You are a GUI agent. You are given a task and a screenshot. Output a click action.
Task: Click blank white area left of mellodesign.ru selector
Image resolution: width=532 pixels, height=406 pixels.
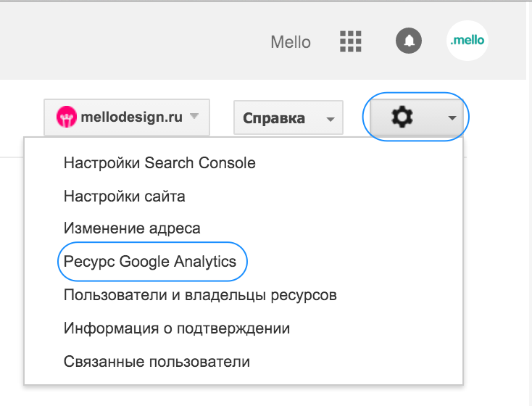coord(22,116)
